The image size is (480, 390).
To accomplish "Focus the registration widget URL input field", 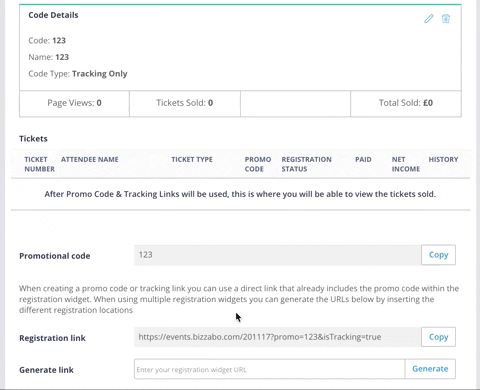I will pyautogui.click(x=270, y=369).
